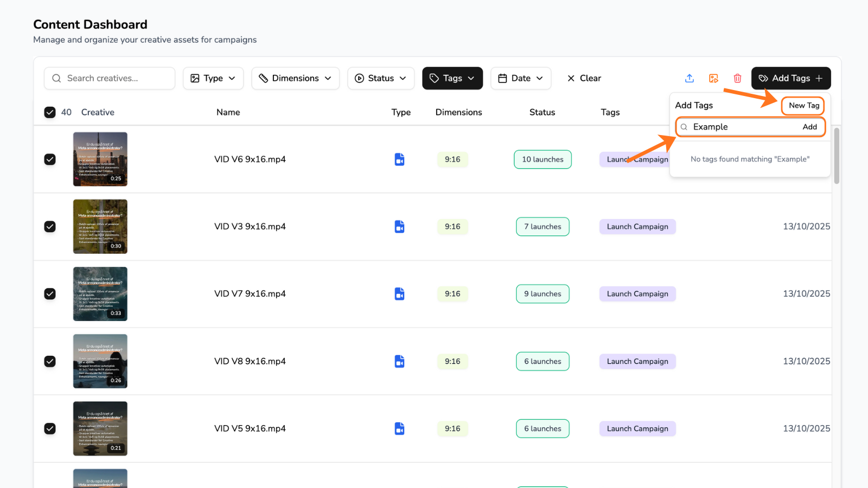Click video file icon for VID V8 9x16.mp4
Screen dimensions: 868x488
coord(399,361)
